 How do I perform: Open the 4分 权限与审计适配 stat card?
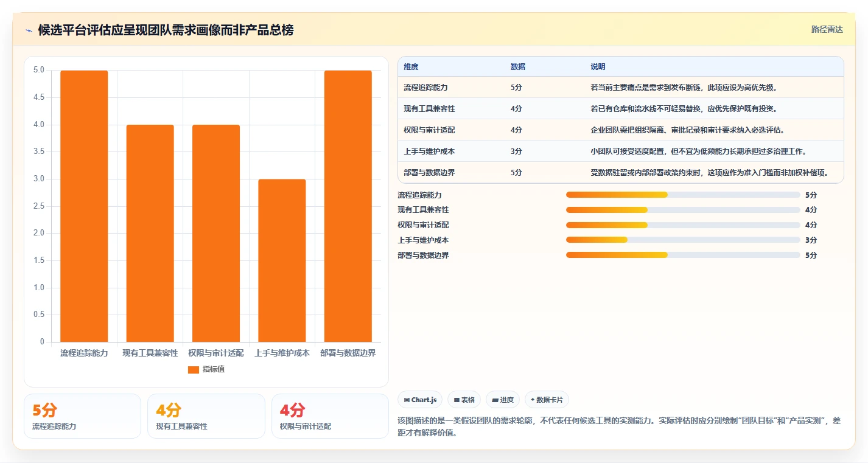click(330, 416)
